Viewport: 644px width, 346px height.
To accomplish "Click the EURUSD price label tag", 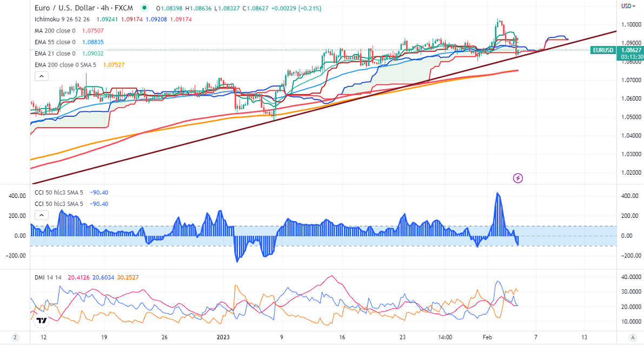I will tap(603, 50).
